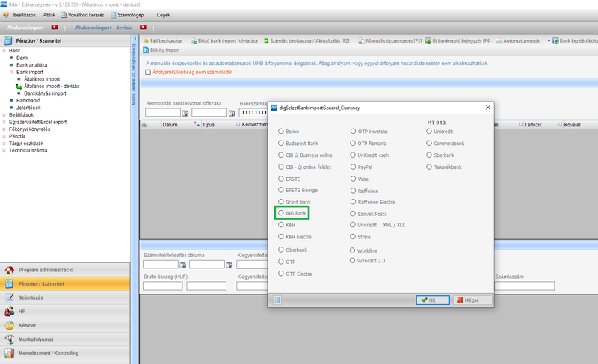598x364 pixels.
Task: Open dropdown arrow before Bank kezelési költs
Action: pos(549,41)
